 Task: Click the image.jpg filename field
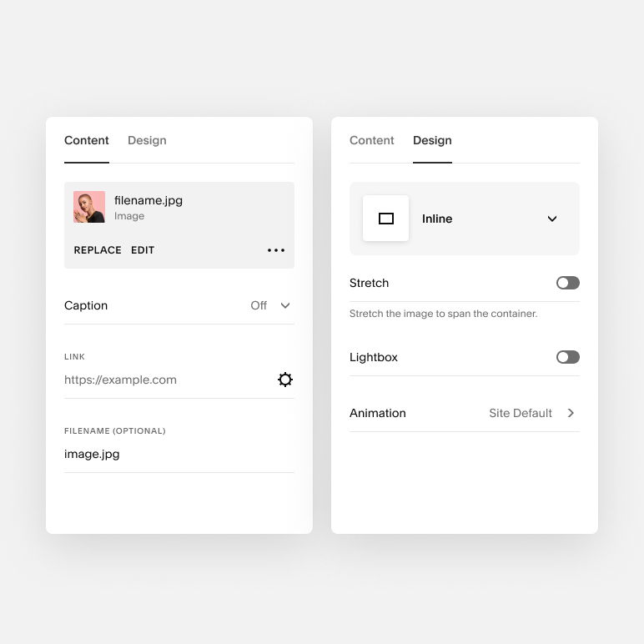[179, 454]
